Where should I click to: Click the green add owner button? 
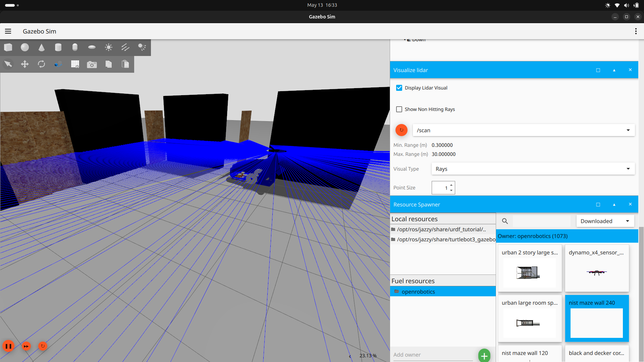[x=484, y=355]
